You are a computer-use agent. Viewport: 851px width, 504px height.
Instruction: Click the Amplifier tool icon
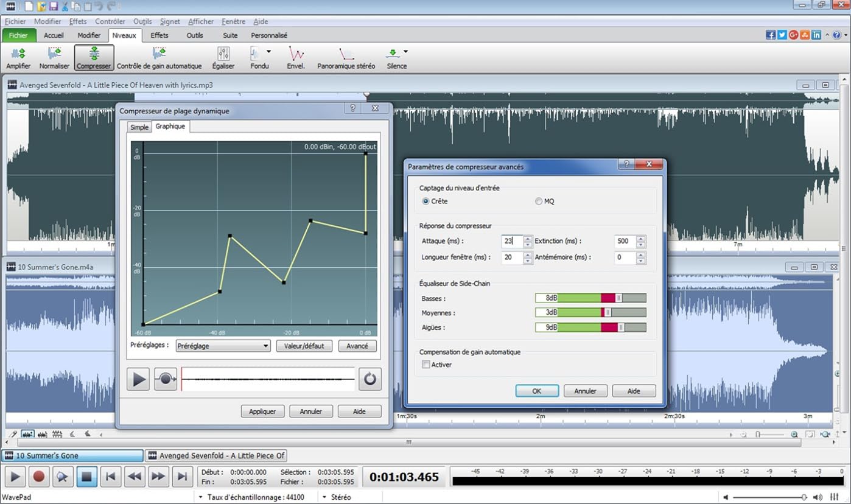coord(18,58)
